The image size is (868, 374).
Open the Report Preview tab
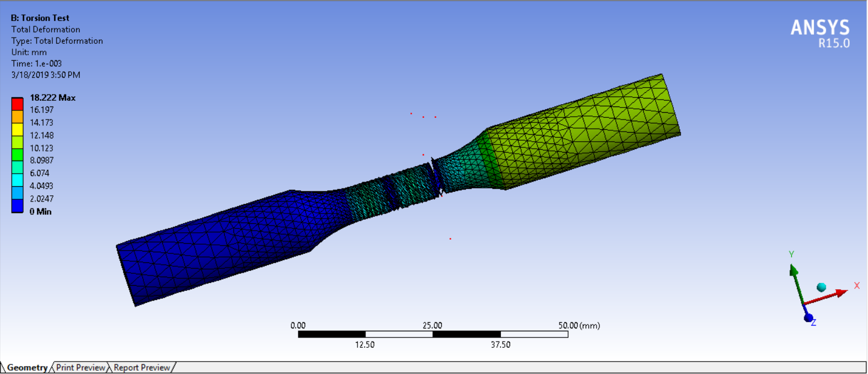141,367
